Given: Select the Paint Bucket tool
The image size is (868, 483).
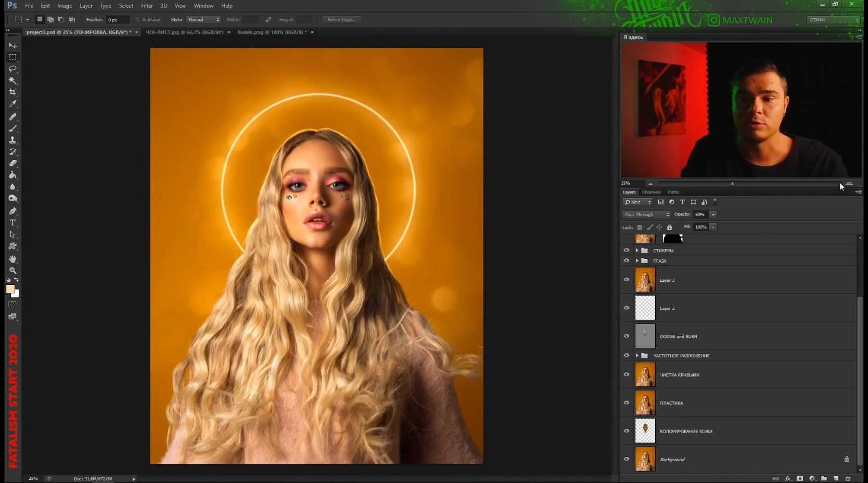Looking at the screenshot, I should [12, 175].
